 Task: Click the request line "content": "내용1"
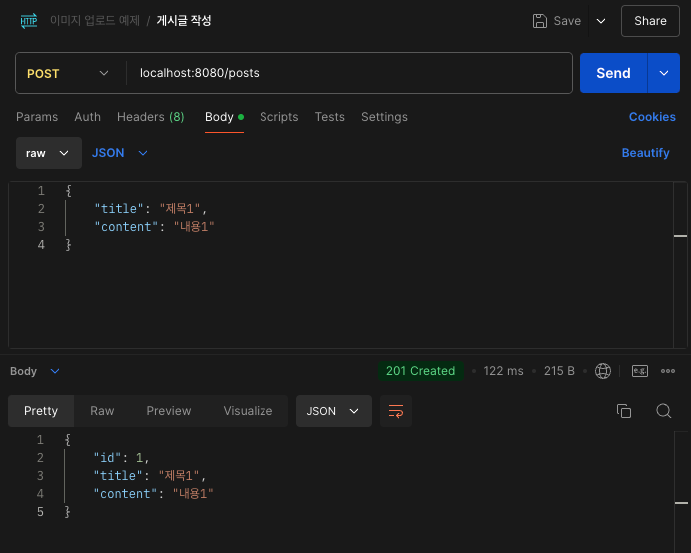coord(154,226)
